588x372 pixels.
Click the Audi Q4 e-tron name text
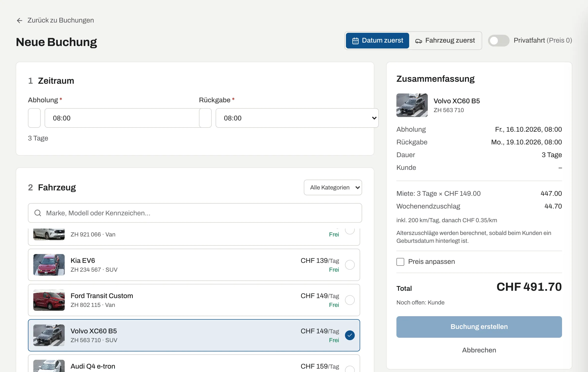click(x=93, y=366)
